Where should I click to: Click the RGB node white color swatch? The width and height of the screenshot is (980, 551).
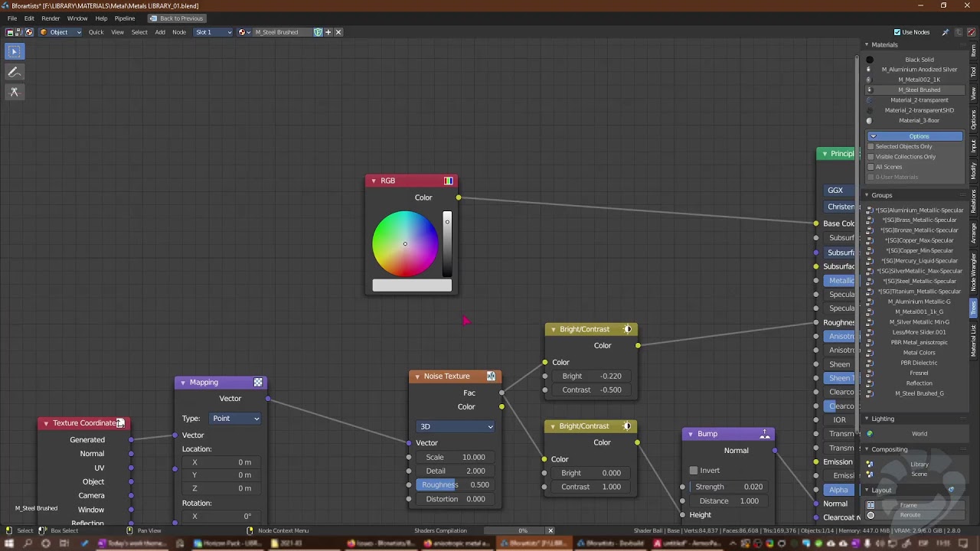412,285
